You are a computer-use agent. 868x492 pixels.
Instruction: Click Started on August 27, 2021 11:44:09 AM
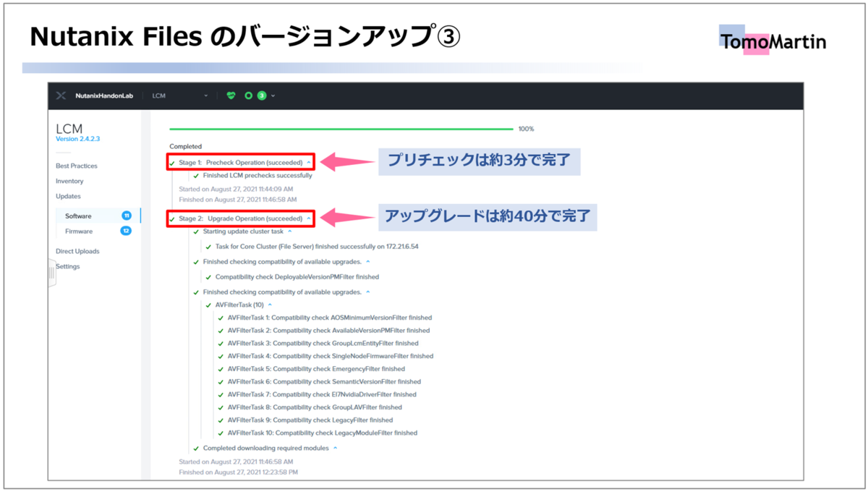236,189
